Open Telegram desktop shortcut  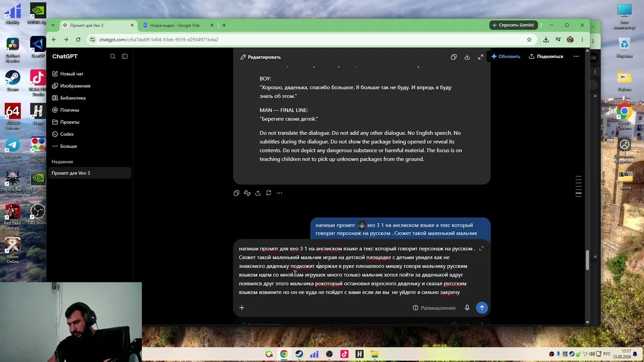pos(13,148)
